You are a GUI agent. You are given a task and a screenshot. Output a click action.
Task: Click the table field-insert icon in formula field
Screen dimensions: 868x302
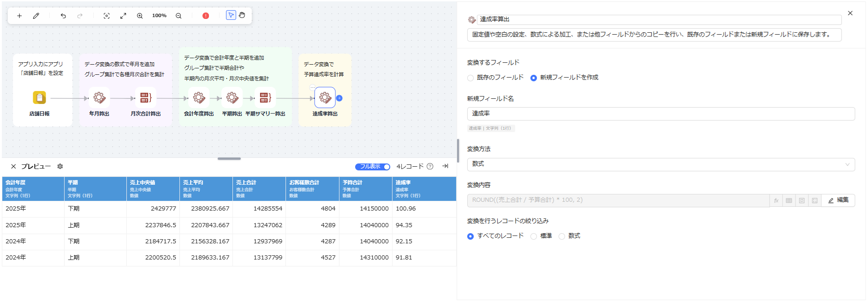pyautogui.click(x=789, y=200)
